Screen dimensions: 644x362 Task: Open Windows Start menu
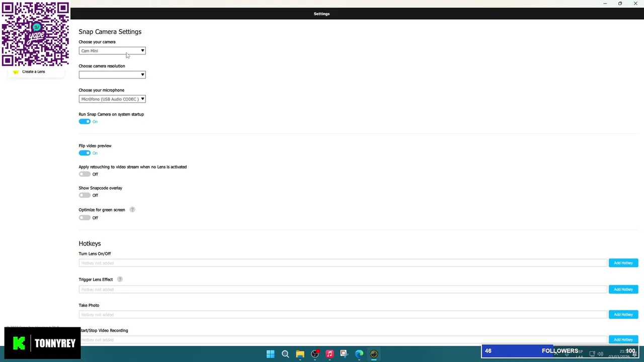270,354
